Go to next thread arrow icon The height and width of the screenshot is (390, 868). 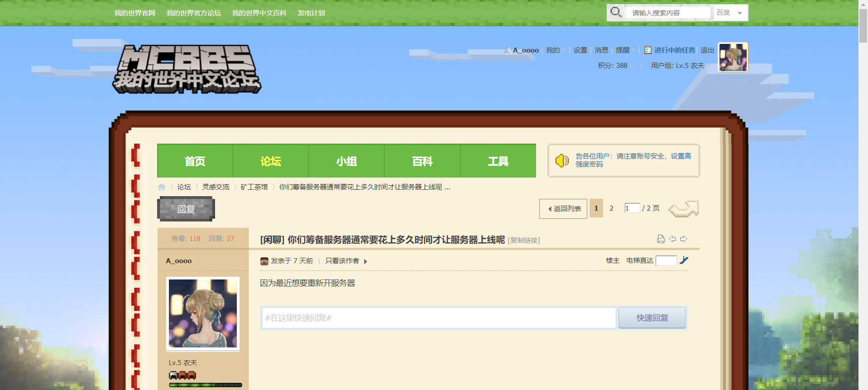click(x=684, y=239)
